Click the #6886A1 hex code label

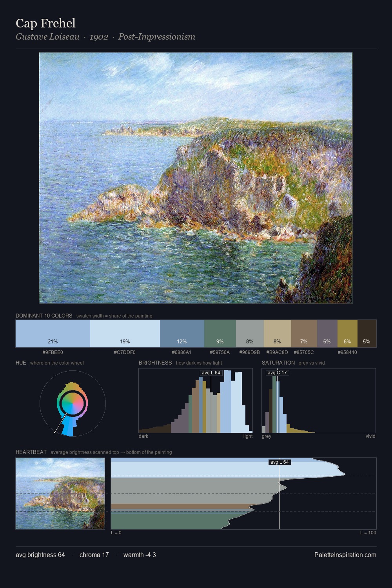coord(182,352)
